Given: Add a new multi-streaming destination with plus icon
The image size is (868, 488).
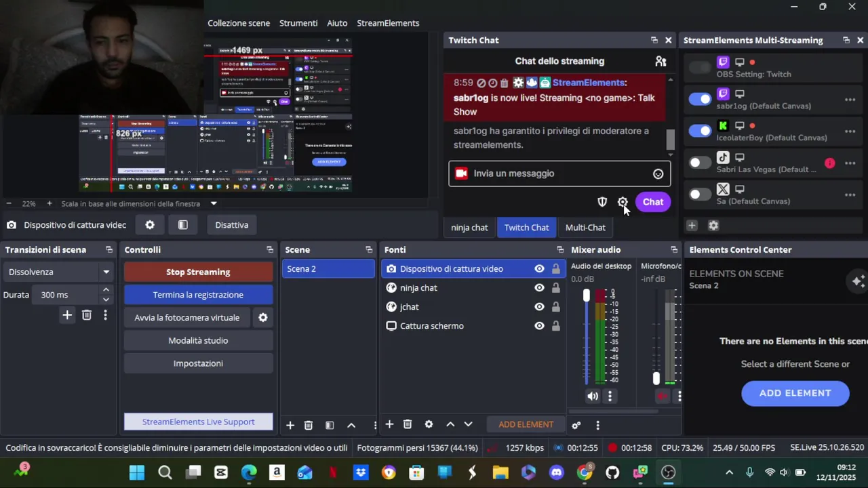Looking at the screenshot, I should tap(692, 226).
